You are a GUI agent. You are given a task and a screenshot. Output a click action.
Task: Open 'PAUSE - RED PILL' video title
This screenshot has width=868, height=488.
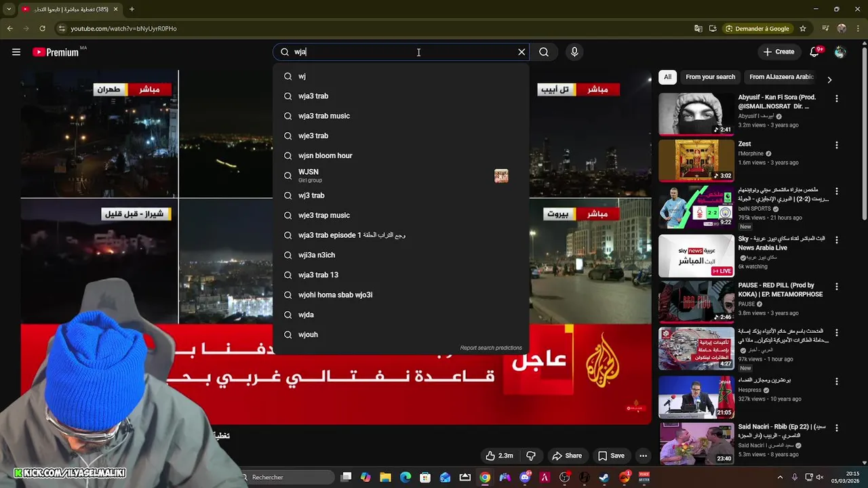coord(781,290)
